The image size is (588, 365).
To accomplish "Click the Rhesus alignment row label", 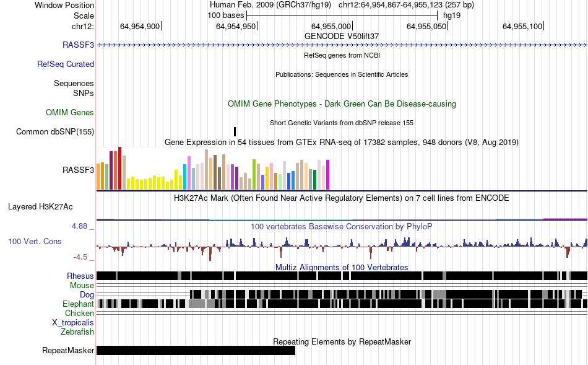I will point(80,276).
